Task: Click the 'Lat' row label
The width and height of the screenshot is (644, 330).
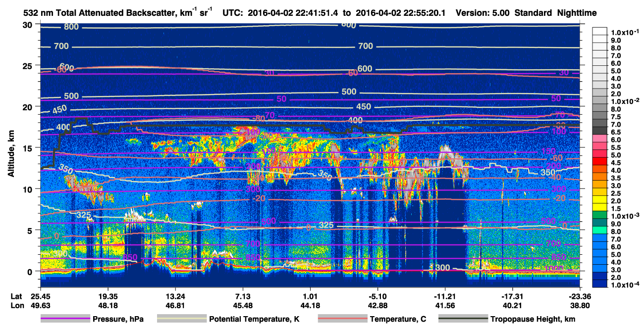Action: click(x=17, y=296)
